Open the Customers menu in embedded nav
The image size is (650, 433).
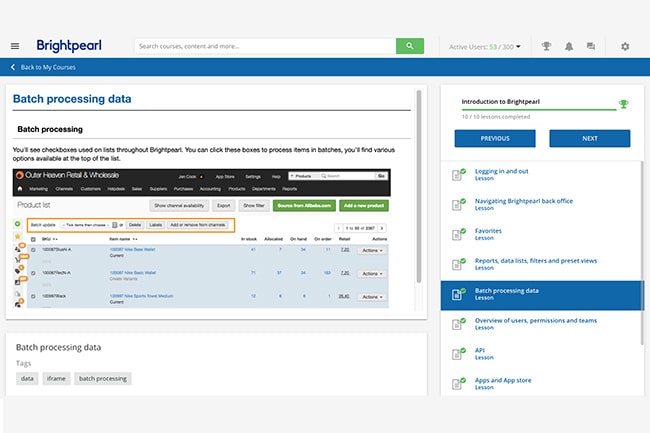[x=90, y=189]
